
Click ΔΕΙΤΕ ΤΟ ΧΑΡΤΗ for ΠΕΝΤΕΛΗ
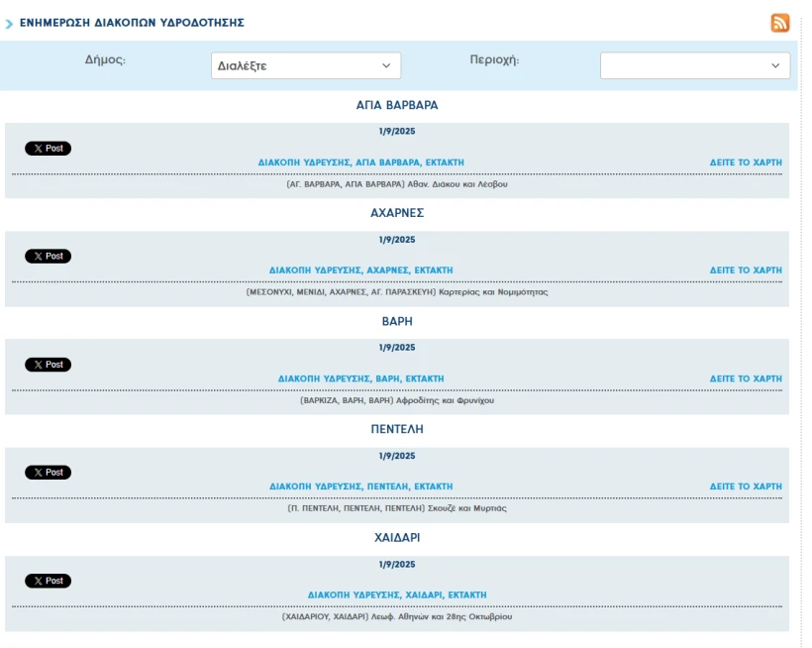746,486
